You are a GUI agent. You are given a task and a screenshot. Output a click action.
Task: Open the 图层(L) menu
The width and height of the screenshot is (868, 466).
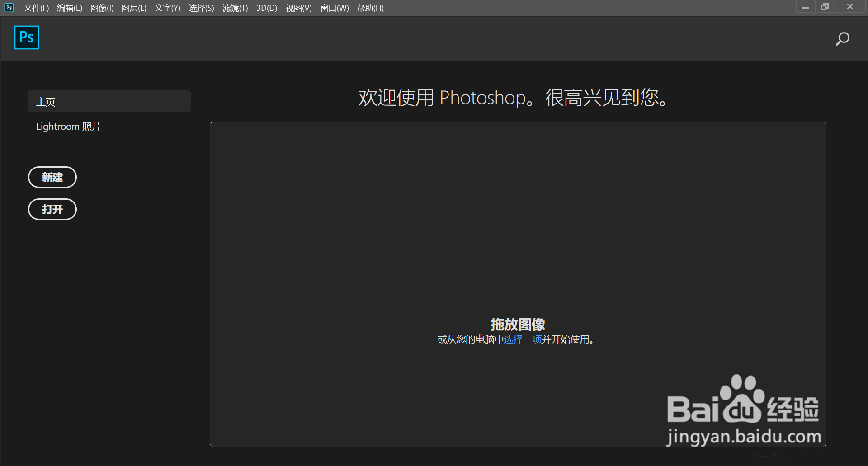(x=134, y=8)
